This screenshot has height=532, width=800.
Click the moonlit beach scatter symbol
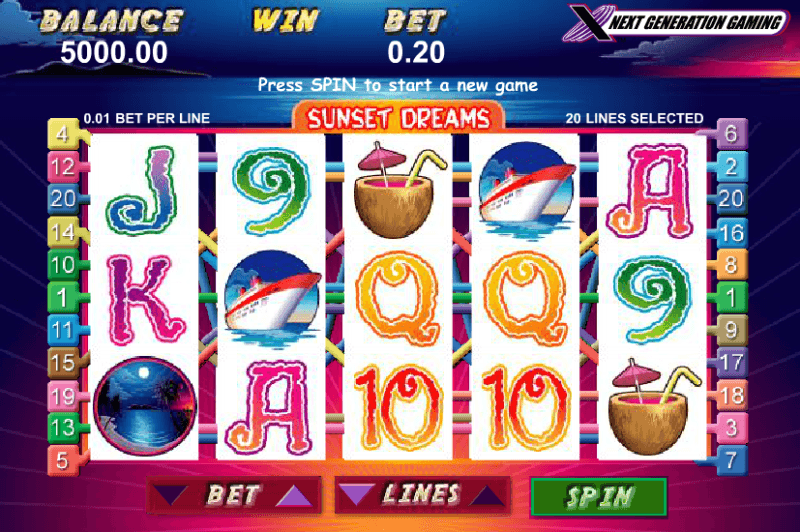[x=144, y=406]
